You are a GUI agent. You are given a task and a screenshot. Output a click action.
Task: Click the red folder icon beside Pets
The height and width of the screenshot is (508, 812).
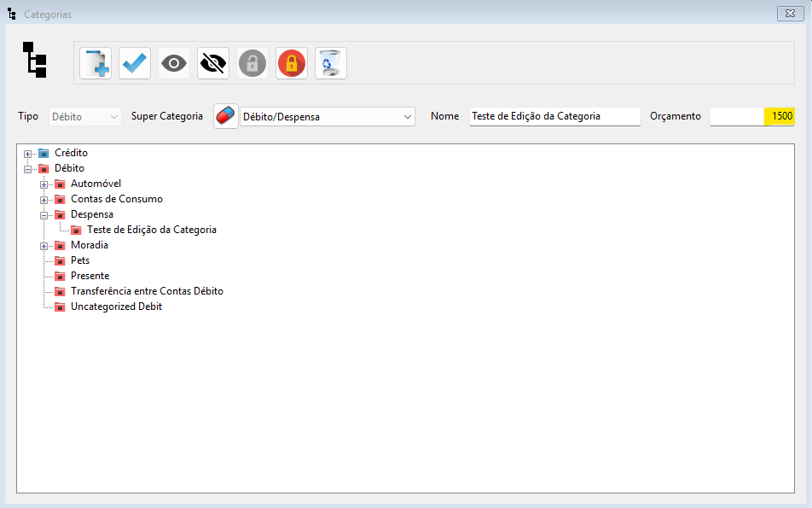60,261
